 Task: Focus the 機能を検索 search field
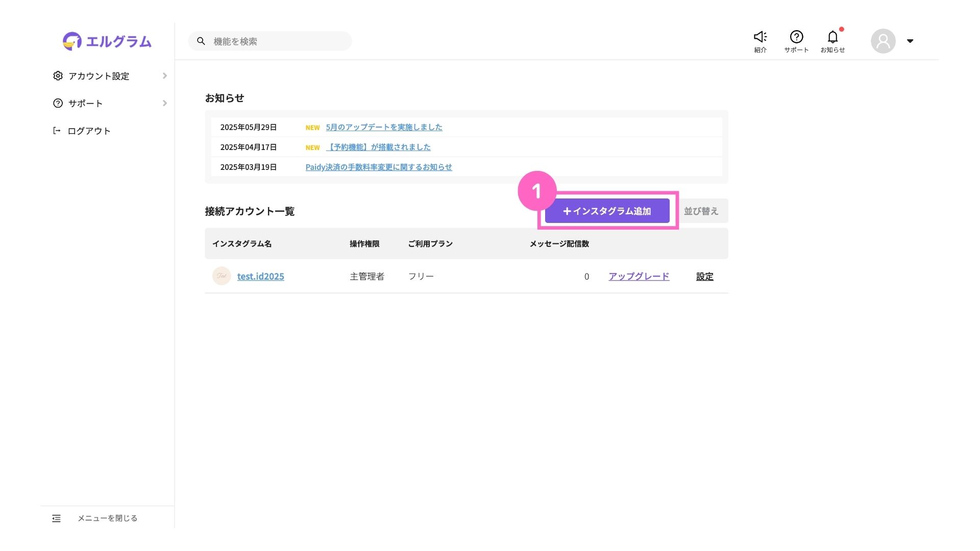point(270,41)
